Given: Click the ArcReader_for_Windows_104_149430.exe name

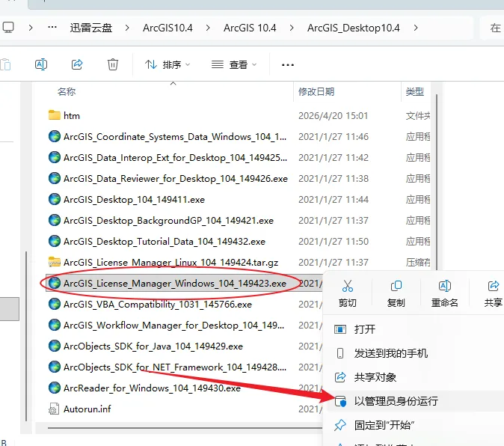Looking at the screenshot, I should click(x=152, y=388).
